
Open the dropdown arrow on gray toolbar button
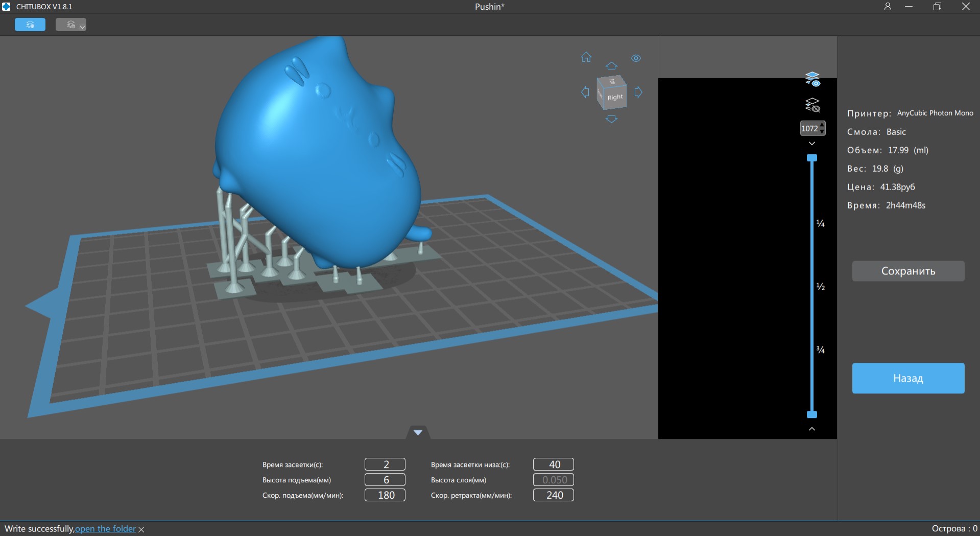83,27
